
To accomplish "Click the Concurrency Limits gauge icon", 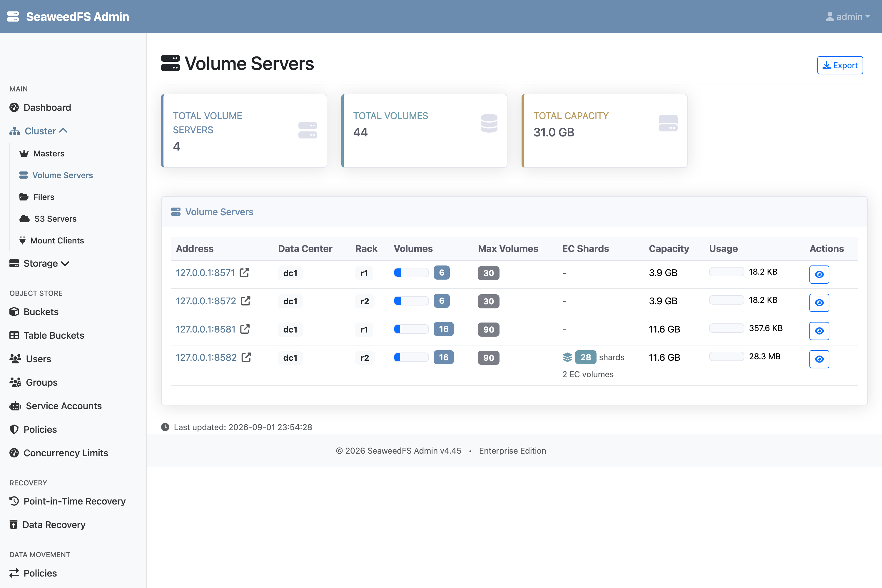I will 14,453.
